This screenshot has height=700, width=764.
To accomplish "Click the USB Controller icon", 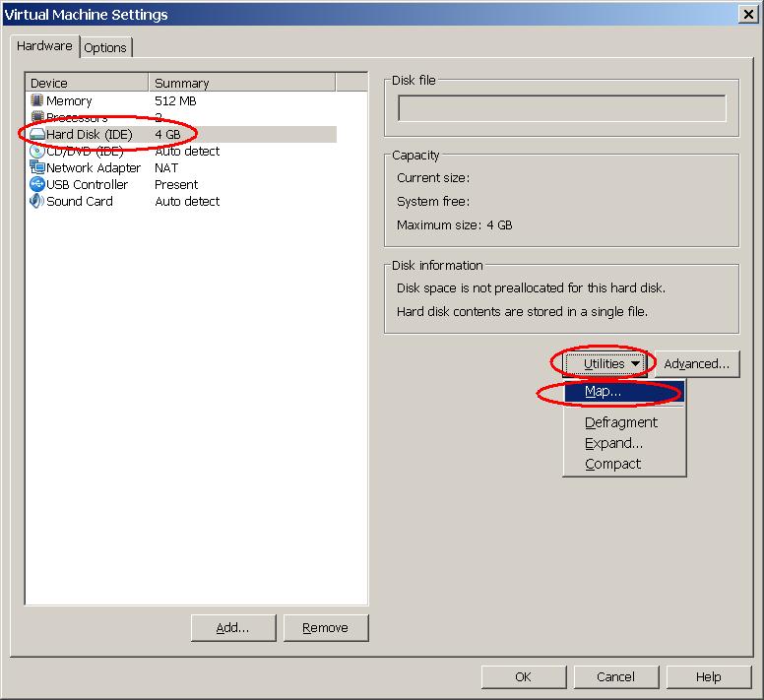I will [x=37, y=184].
